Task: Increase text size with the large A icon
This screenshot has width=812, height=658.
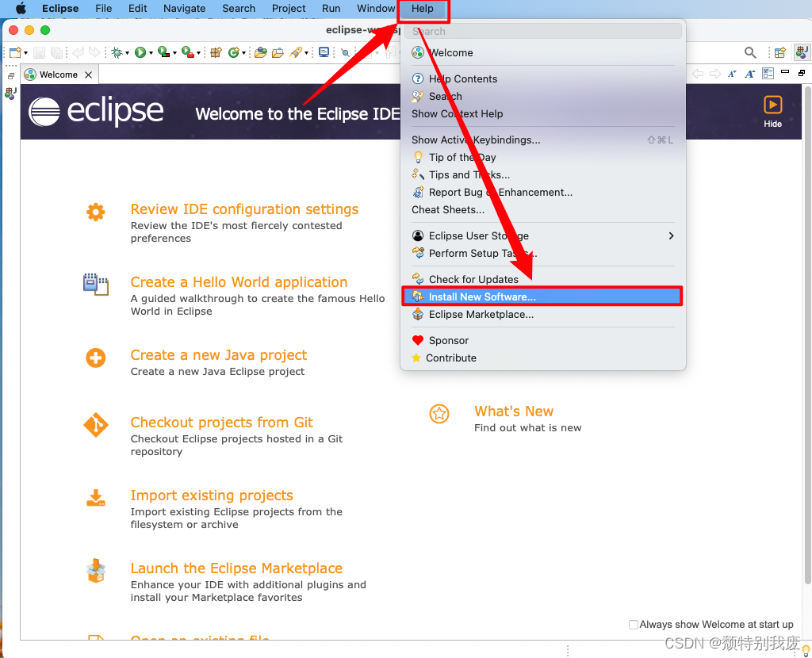Action: [749, 73]
